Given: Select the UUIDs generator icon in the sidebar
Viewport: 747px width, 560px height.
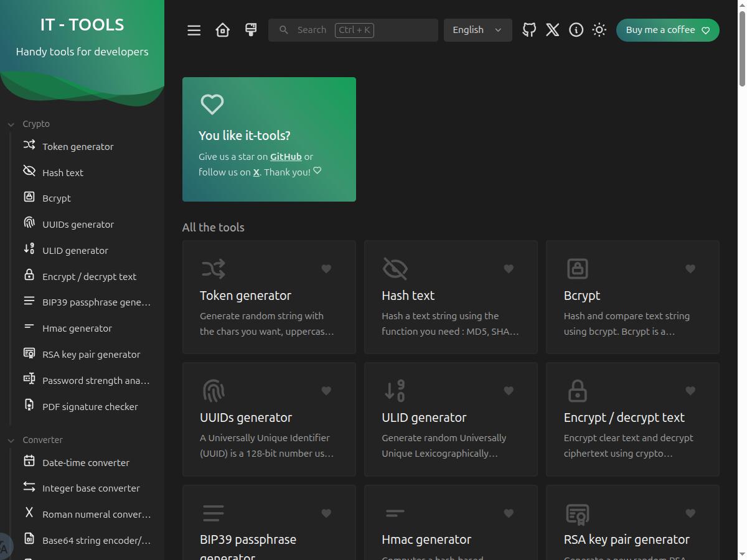Looking at the screenshot, I should tap(29, 223).
